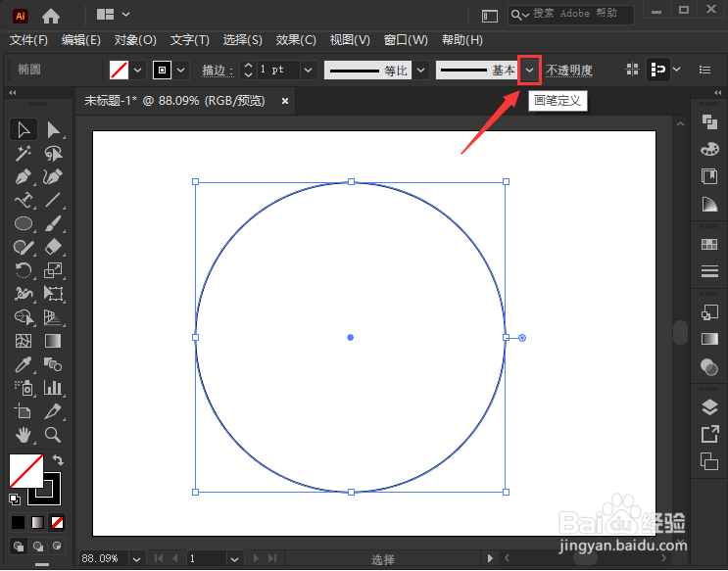
Task: Reset default fill and stroke
Action: tap(15, 500)
